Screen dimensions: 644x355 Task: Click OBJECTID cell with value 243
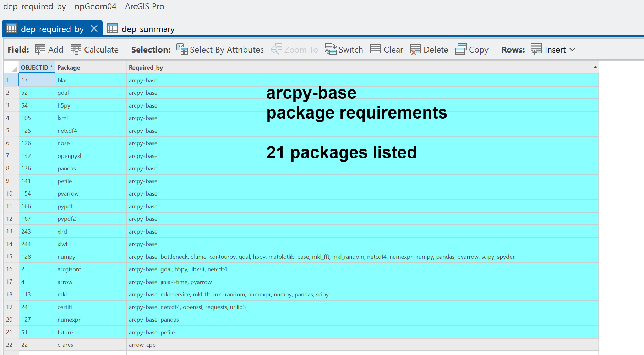(x=37, y=231)
